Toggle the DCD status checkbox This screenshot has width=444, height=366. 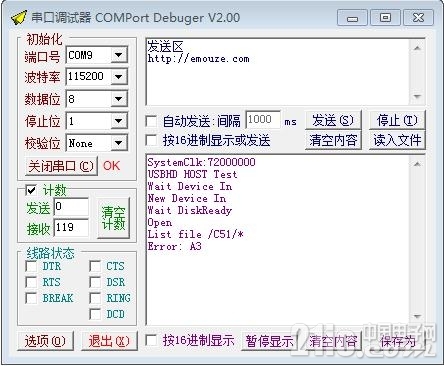pyautogui.click(x=95, y=314)
